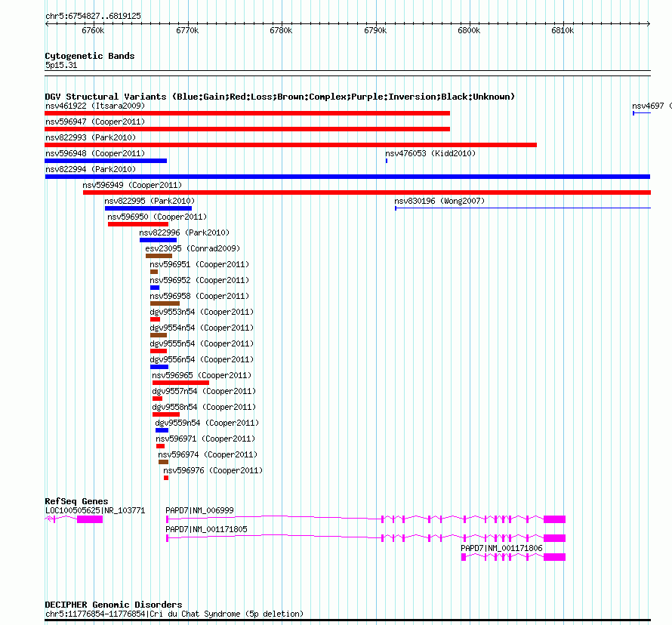Open nsv822994 (Park2010) variant label
Image resolution: width=672 pixels, height=625 pixels.
[91, 169]
